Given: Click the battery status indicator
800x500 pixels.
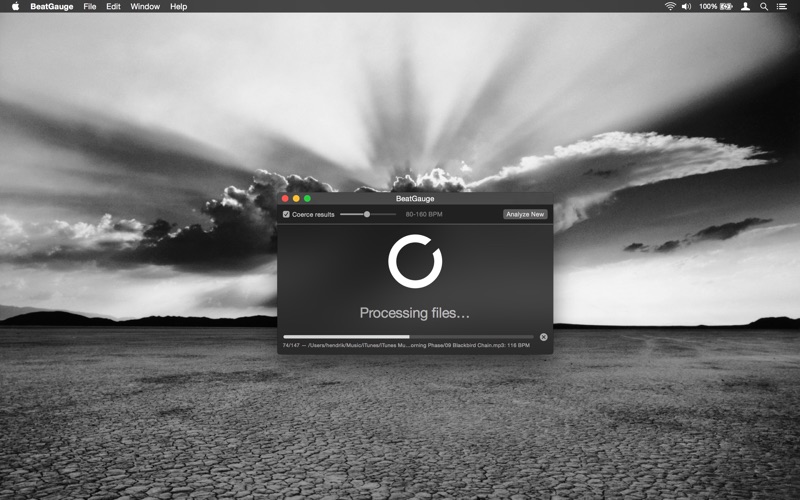Looking at the screenshot, I should tap(725, 6).
